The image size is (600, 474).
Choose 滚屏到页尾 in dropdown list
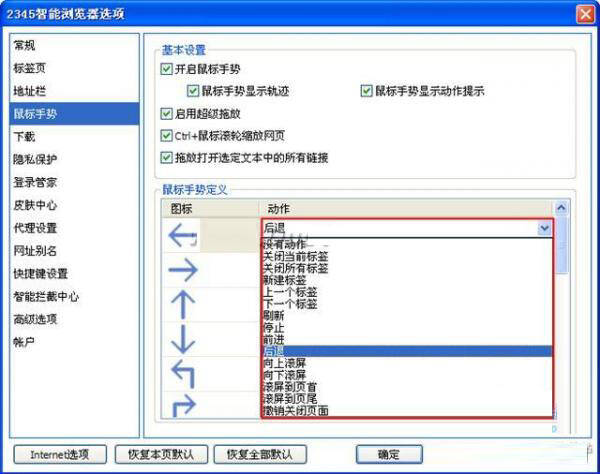tap(407, 399)
